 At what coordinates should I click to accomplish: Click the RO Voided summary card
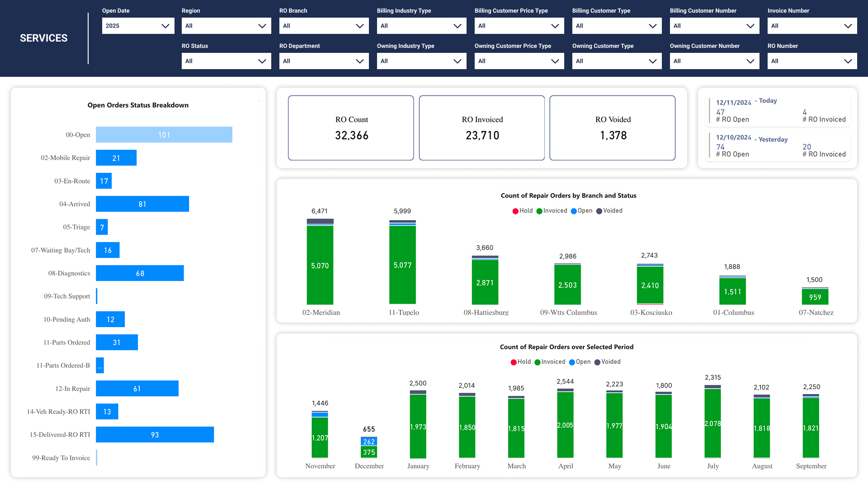click(x=613, y=128)
